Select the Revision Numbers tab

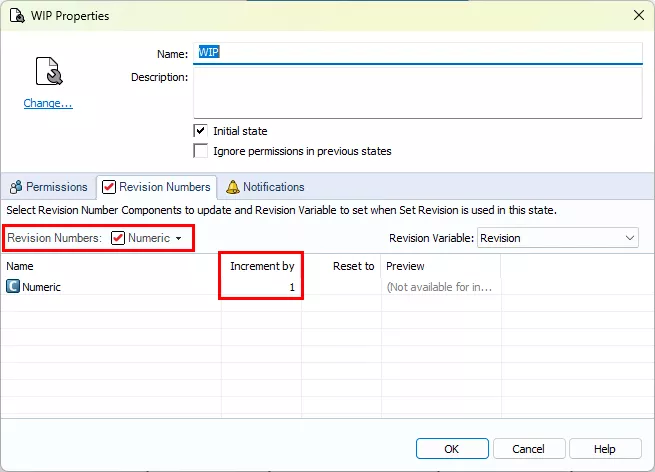pyautogui.click(x=157, y=187)
